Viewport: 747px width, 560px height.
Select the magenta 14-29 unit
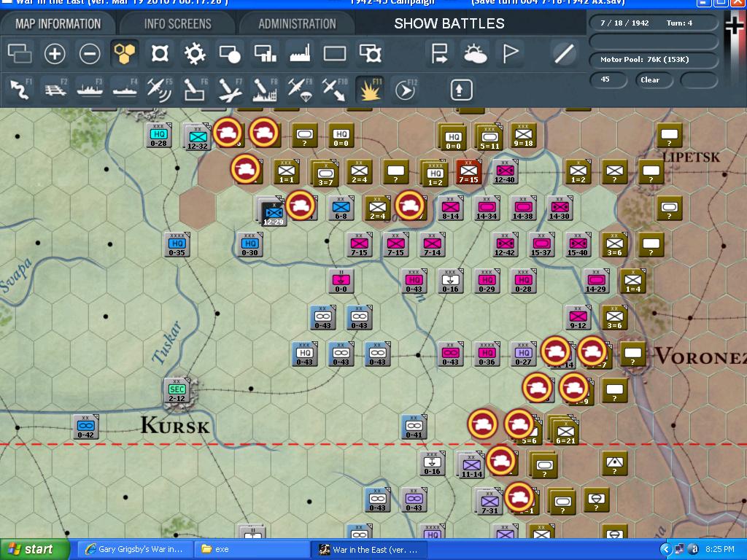[596, 281]
